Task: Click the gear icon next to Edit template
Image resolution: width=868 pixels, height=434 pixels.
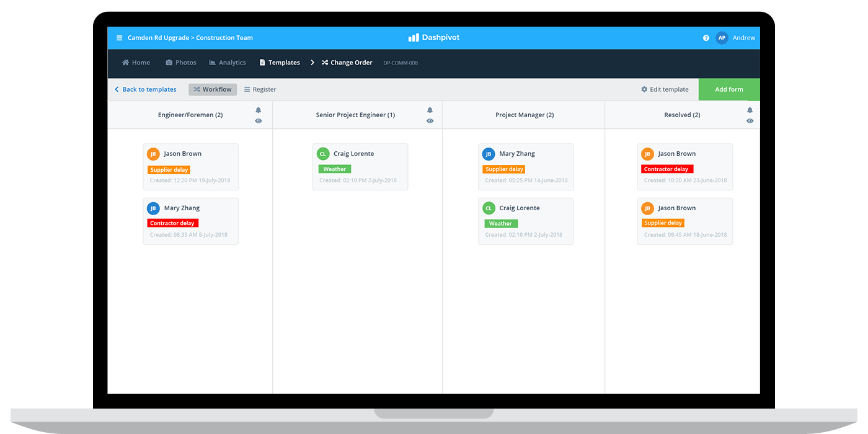Action: (644, 89)
